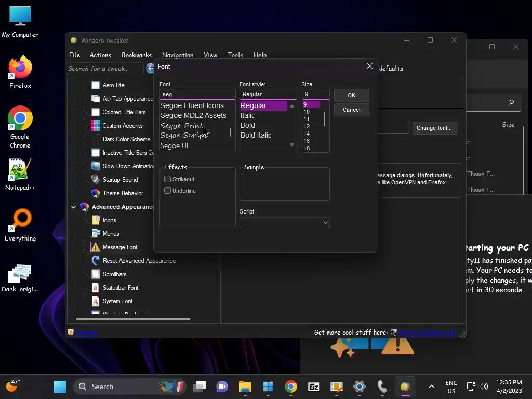532x399 pixels.
Task: Select the Statusbar Font icon
Action: coord(96,288)
